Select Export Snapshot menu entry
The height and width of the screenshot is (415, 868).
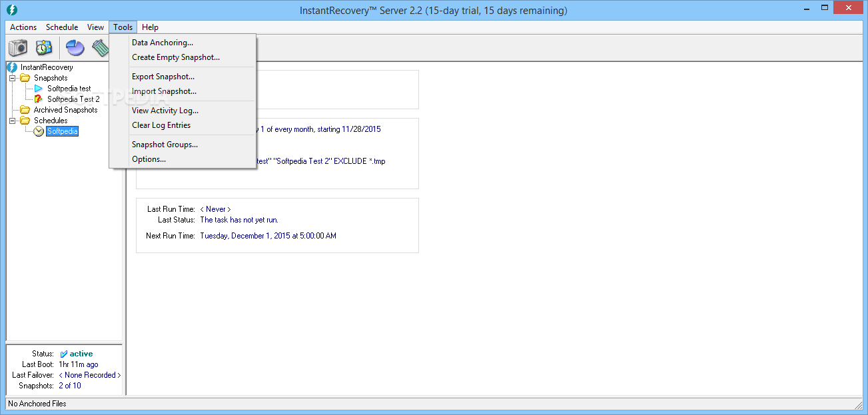click(x=183, y=77)
